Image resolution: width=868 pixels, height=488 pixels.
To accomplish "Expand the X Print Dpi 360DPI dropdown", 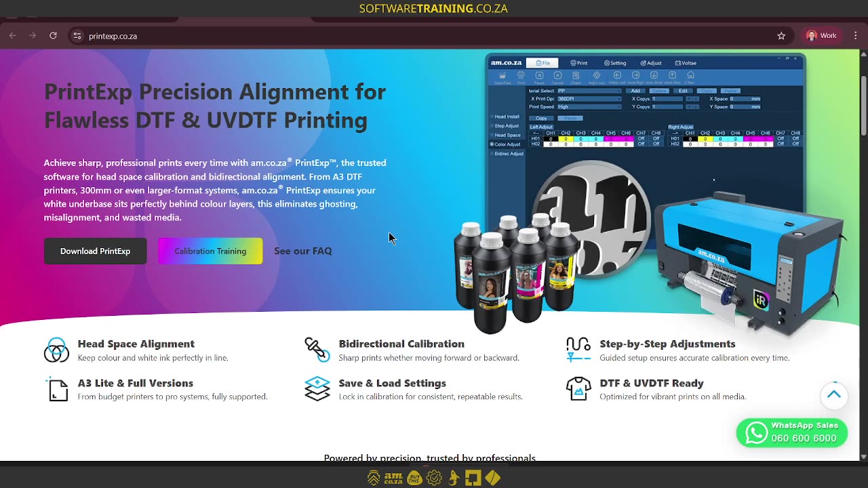I will (x=589, y=99).
